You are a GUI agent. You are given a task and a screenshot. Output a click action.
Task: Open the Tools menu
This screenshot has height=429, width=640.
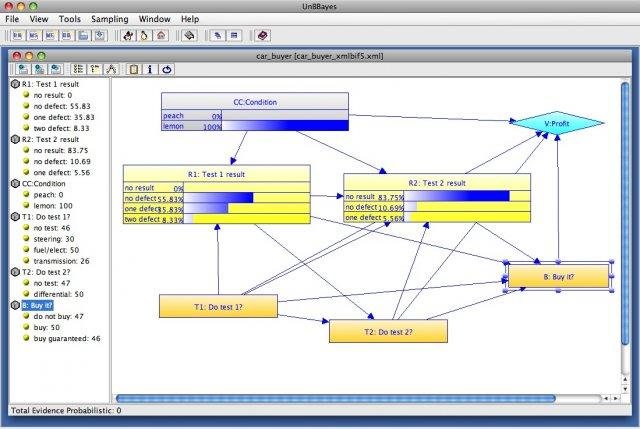pos(69,19)
